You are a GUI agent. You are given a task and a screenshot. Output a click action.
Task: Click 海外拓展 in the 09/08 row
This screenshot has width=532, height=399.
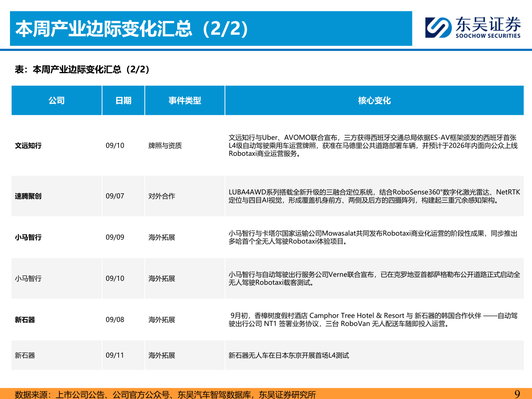(162, 320)
